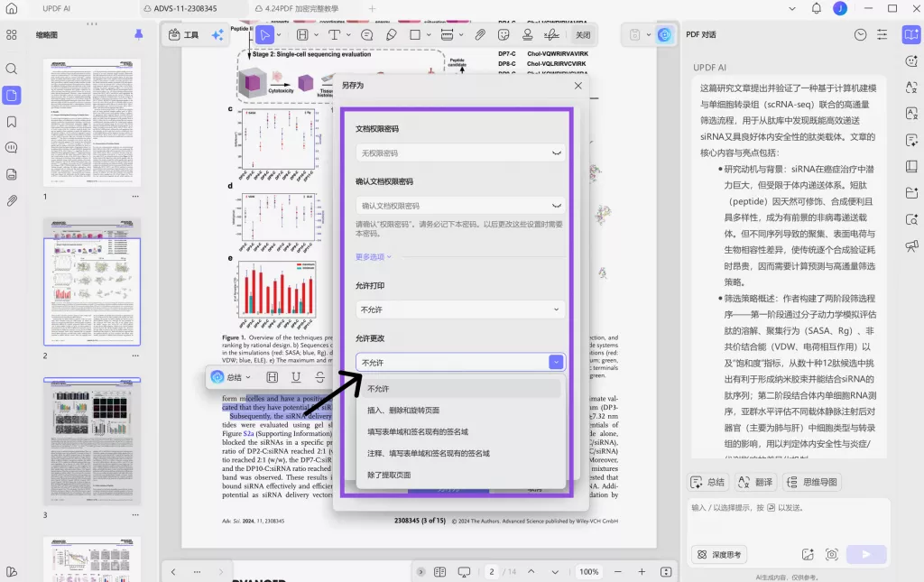Image resolution: width=924 pixels, height=582 pixels.
Task: Open the 允许更改 dropdown arrow
Action: [556, 362]
